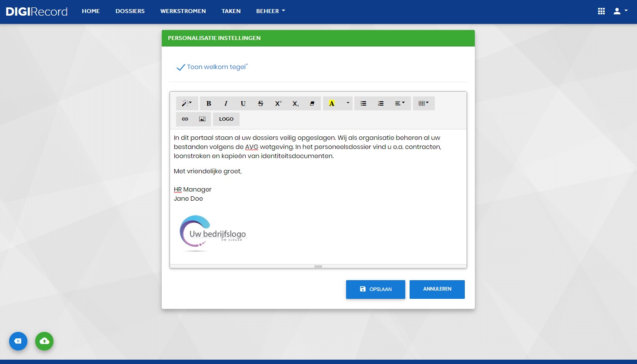This screenshot has height=364, width=637.
Task: Apply italic formatting to the text
Action: [x=226, y=103]
